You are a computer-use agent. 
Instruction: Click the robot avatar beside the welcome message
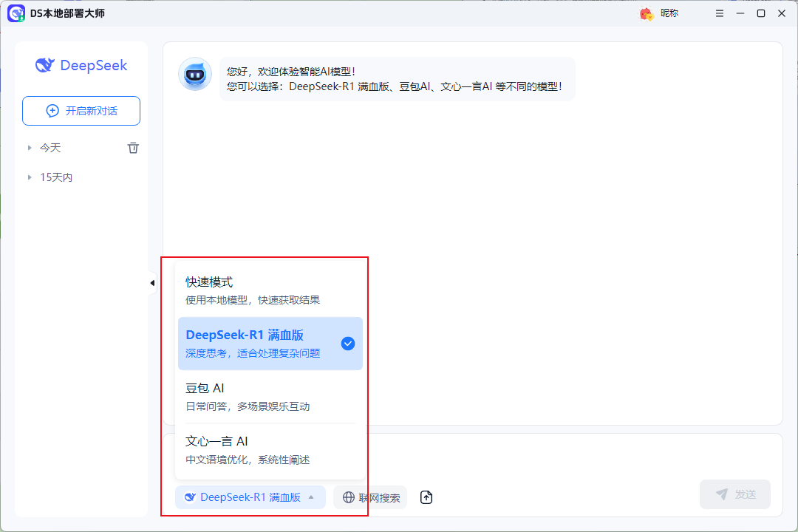coord(194,74)
